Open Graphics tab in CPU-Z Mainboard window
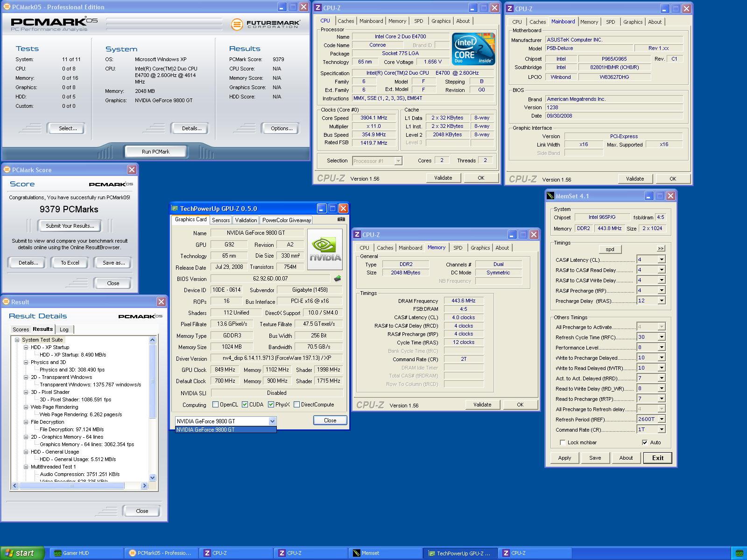747x560 pixels. click(x=633, y=22)
